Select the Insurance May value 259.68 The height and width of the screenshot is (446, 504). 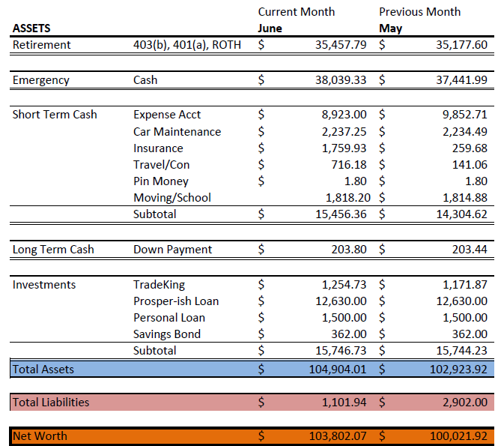[x=470, y=148]
